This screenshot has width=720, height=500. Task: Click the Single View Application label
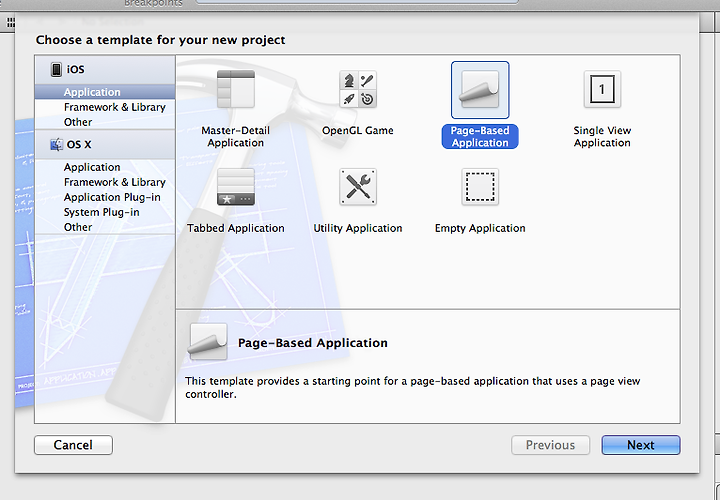tap(602, 136)
